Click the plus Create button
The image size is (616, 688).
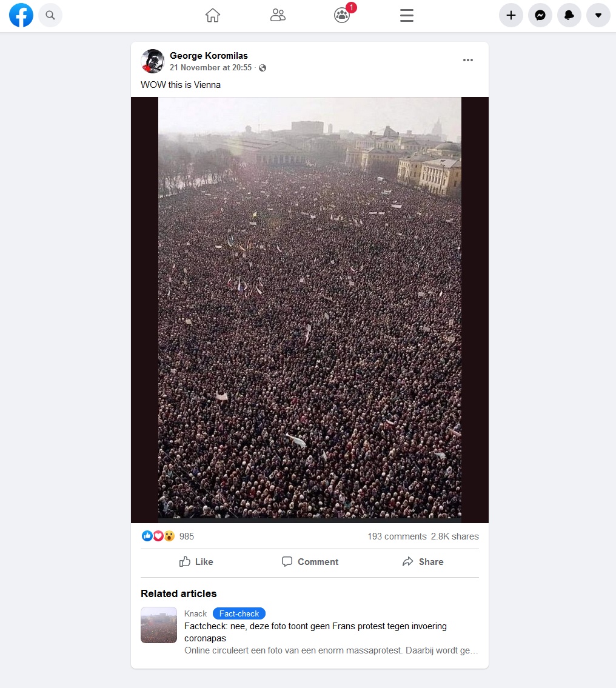tap(511, 15)
